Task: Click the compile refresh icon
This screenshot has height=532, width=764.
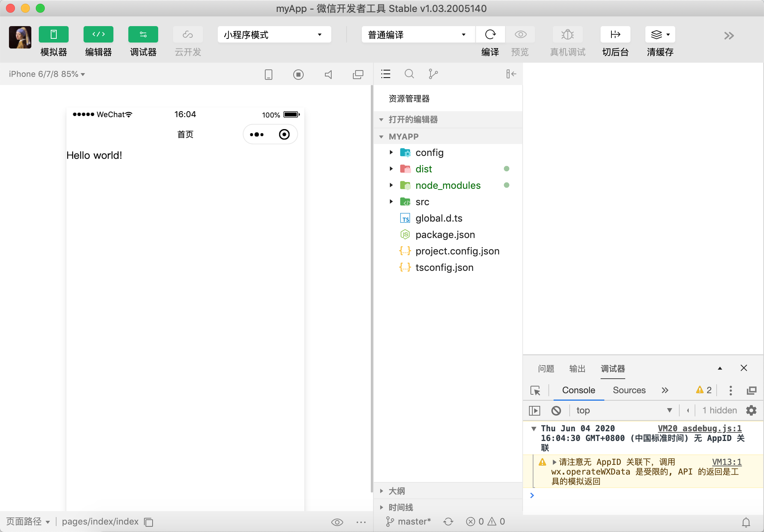Action: [x=490, y=35]
